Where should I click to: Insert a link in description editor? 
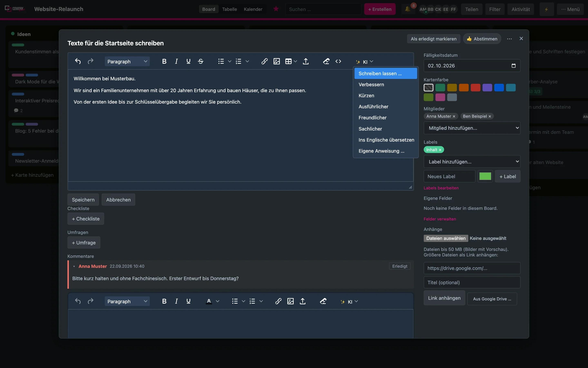pyautogui.click(x=264, y=61)
